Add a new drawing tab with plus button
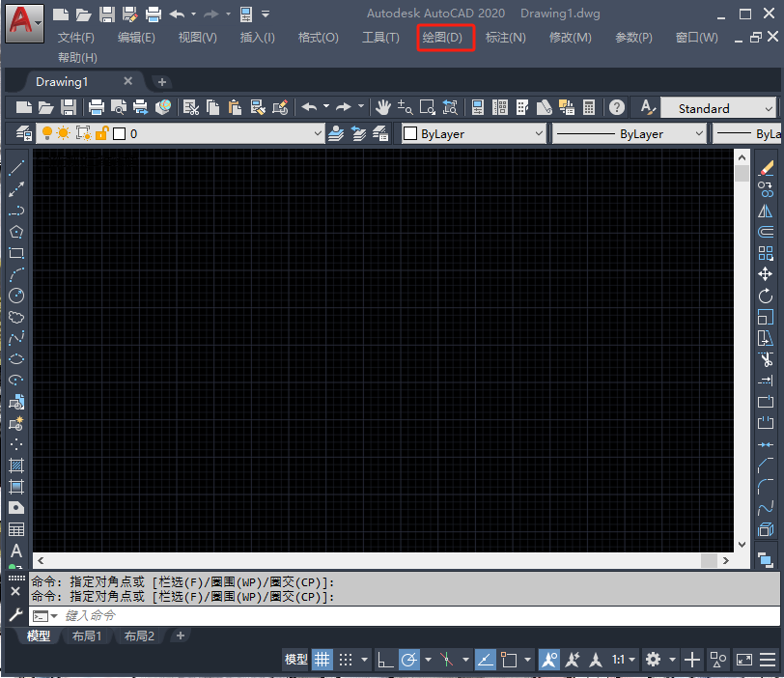This screenshot has height=678, width=784. tap(162, 81)
